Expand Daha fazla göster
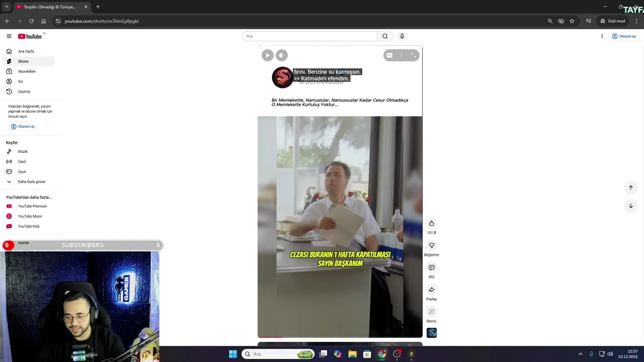Screen dimensions: 644x362 coord(29,182)
